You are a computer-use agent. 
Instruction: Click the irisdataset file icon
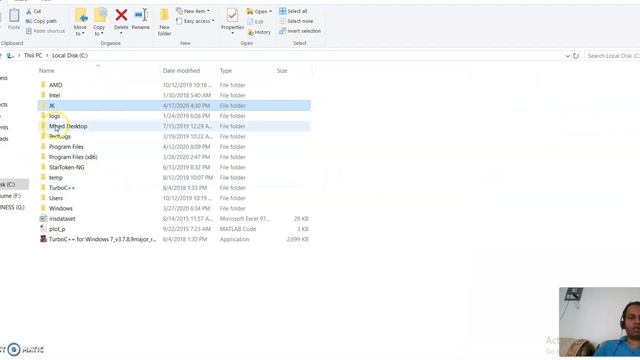[x=43, y=218]
